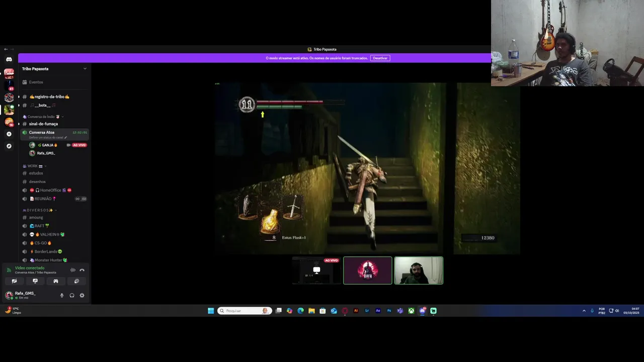Open After Effects from the taskbar

click(378, 311)
